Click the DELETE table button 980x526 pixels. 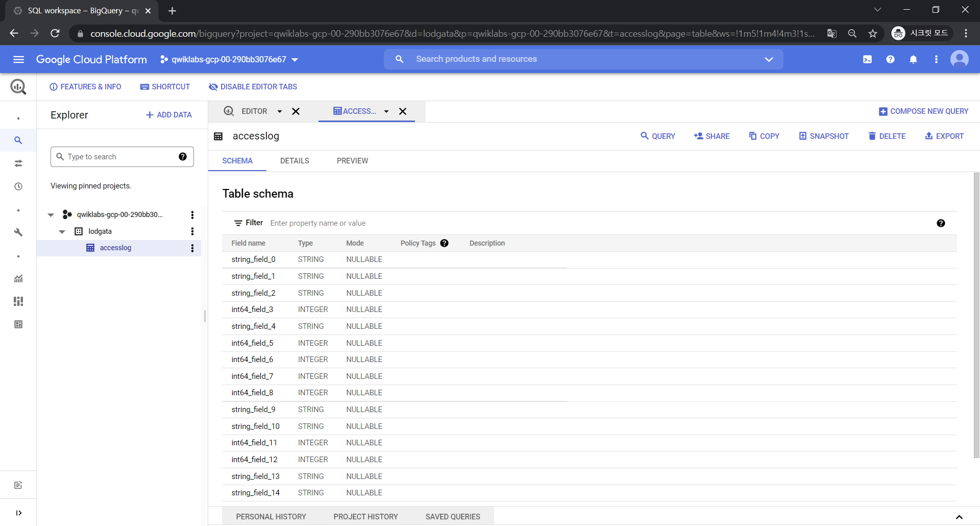[x=887, y=136]
